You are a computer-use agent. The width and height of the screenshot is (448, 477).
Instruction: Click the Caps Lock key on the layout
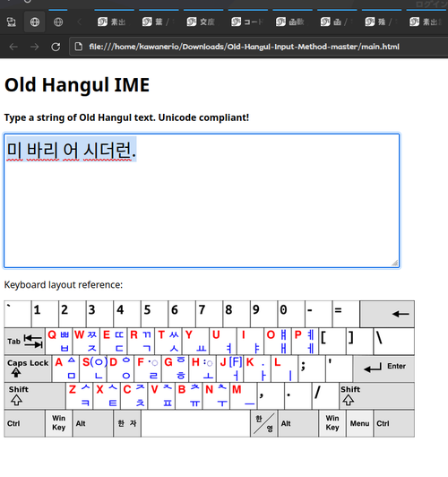pos(28,369)
